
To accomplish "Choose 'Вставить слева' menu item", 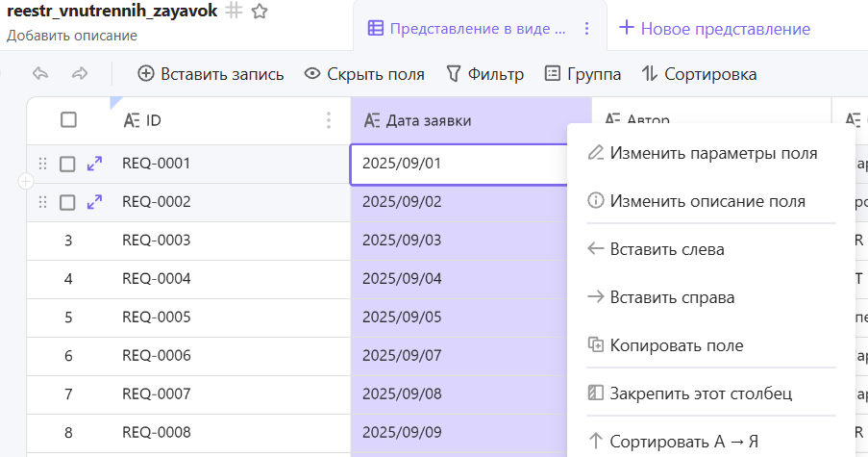I will [x=710, y=249].
